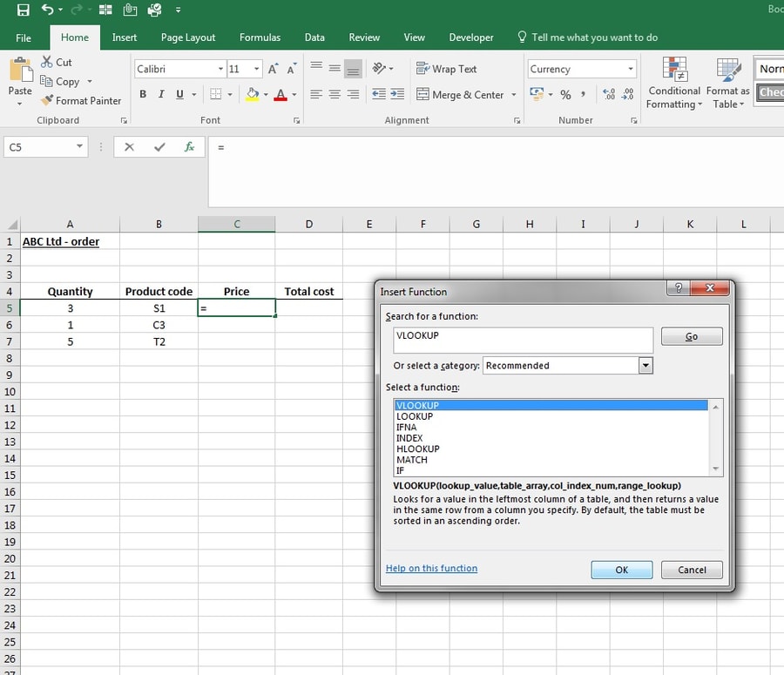Click the Insert Function fx icon
The height and width of the screenshot is (675, 784).
(x=190, y=147)
